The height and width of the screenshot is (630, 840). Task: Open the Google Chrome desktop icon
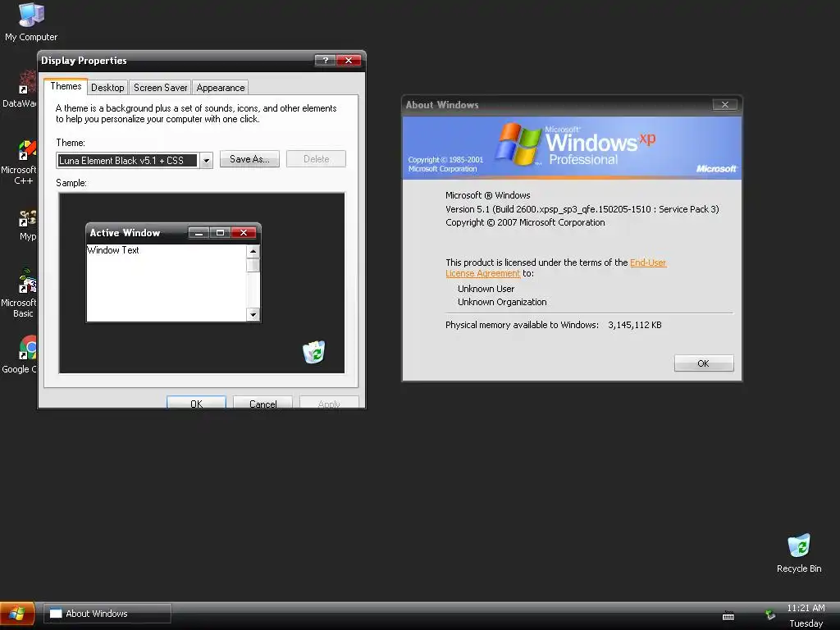21,354
